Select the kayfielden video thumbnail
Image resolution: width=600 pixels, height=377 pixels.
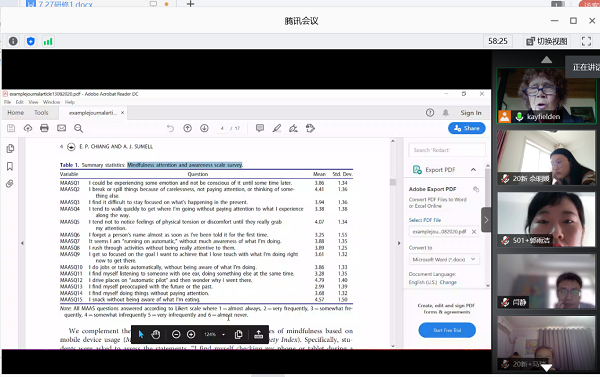[546, 96]
